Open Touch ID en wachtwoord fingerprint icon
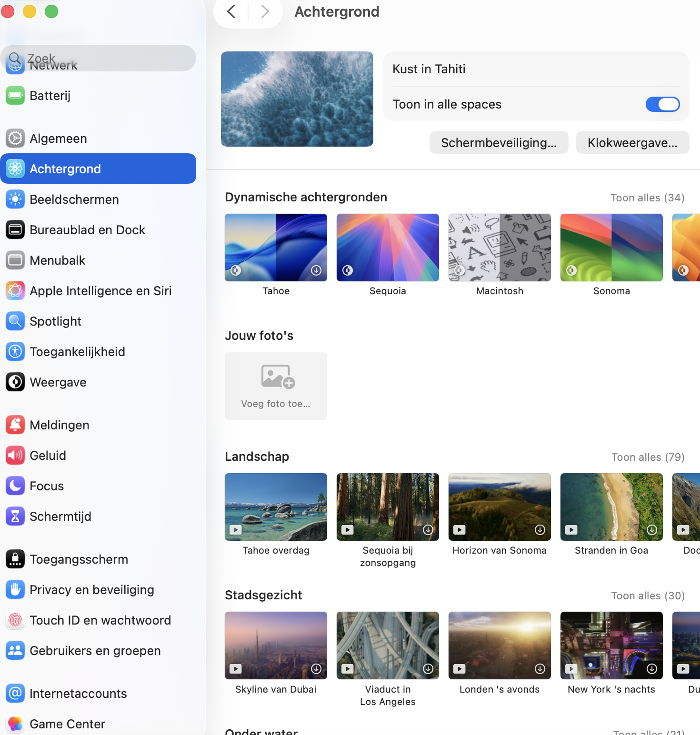This screenshot has height=735, width=700. coord(15,620)
